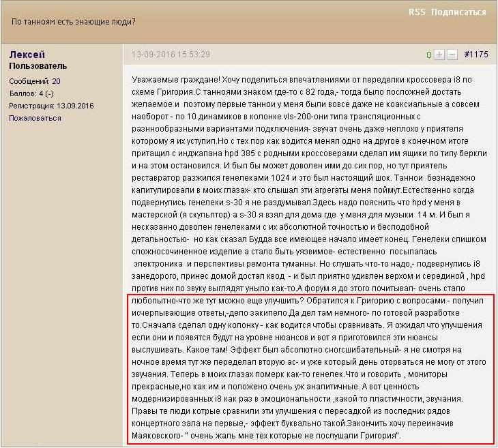Click the Регистрация: 13.09.2016 line
The image size is (498, 448).
click(51, 106)
